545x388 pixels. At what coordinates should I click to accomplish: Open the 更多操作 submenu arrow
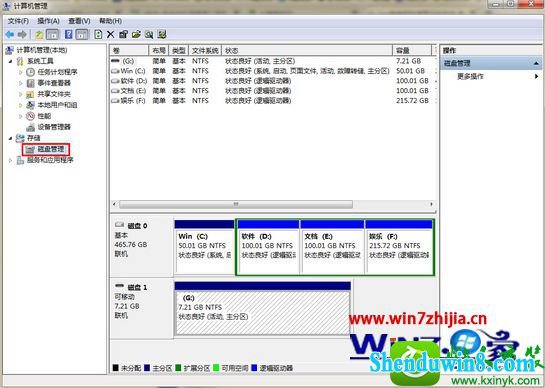536,76
